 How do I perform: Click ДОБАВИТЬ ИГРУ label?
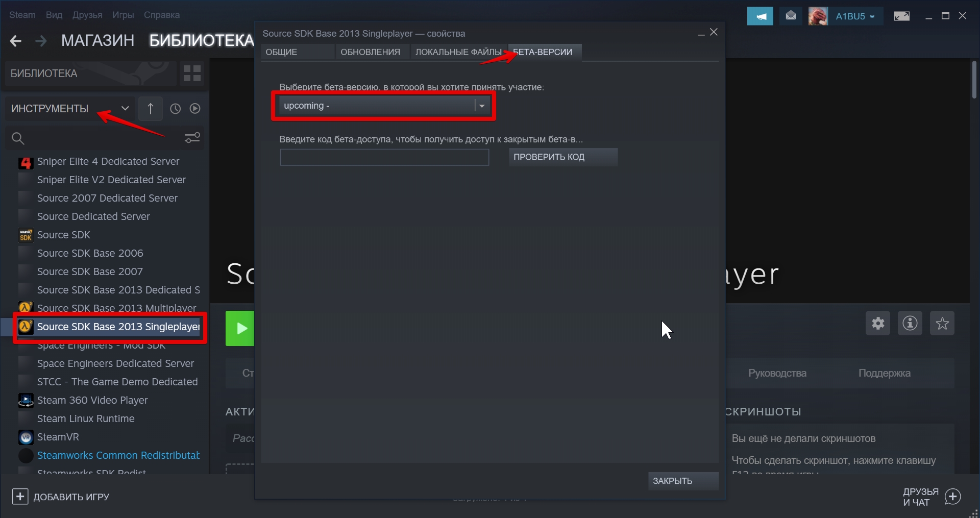point(71,497)
